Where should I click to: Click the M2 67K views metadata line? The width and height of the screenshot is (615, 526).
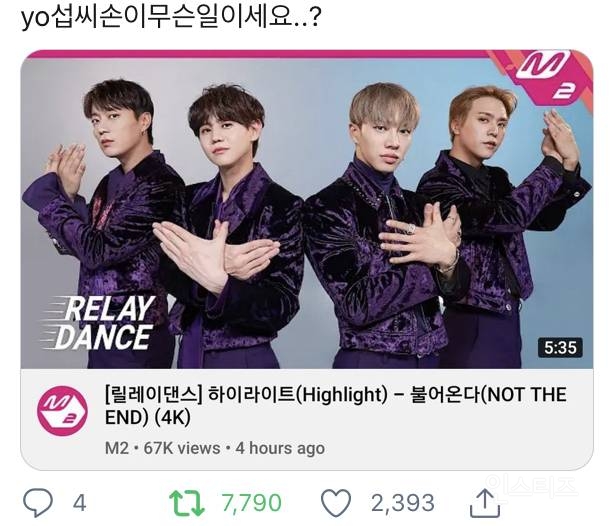(215, 448)
